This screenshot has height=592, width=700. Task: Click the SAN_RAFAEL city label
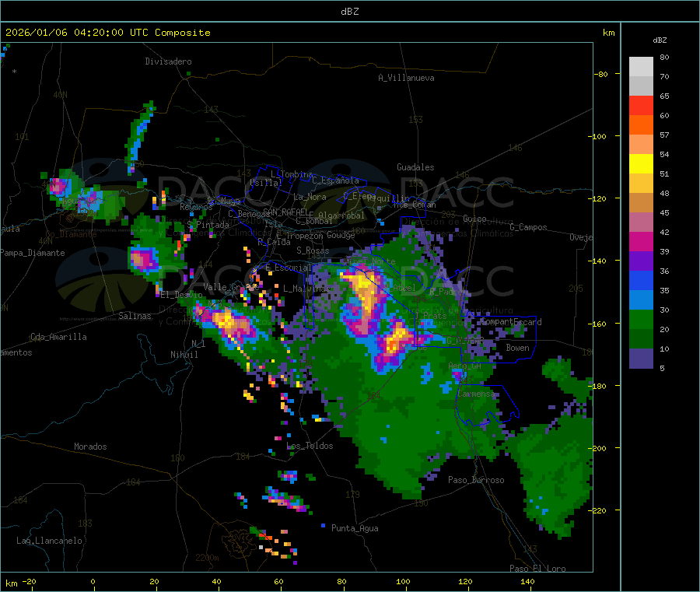(x=285, y=212)
